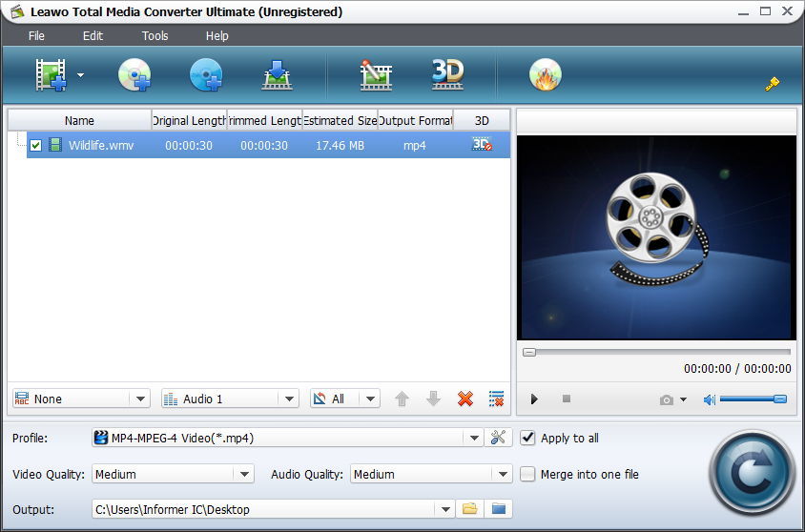Image resolution: width=805 pixels, height=532 pixels.
Task: Open the output folder blue icon
Action: pyautogui.click(x=499, y=509)
